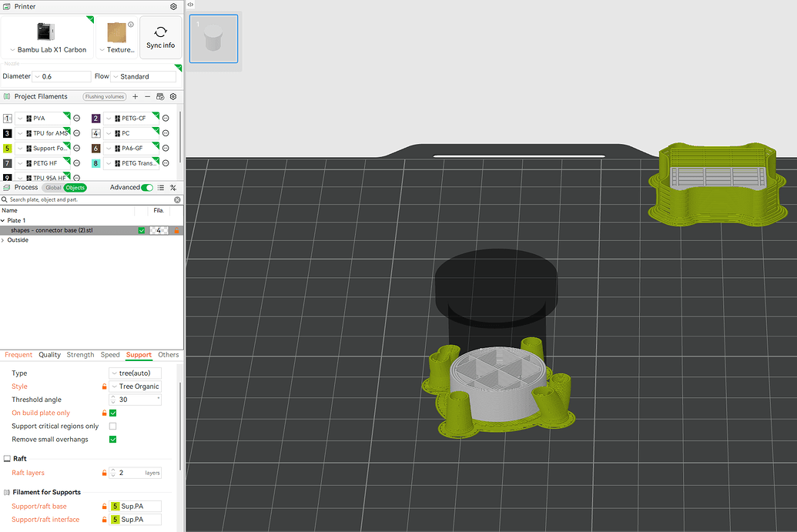Open Project Filaments settings gear
Viewport: 797px width, 532px height.
[173, 96]
